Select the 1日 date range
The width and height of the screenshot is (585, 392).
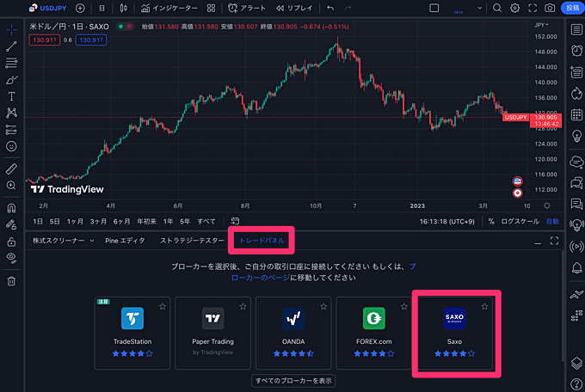pos(38,222)
